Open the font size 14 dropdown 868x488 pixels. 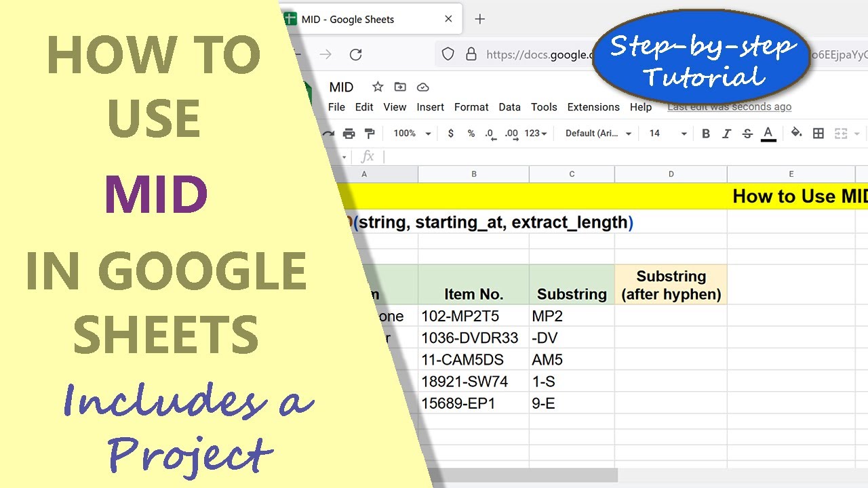click(668, 134)
